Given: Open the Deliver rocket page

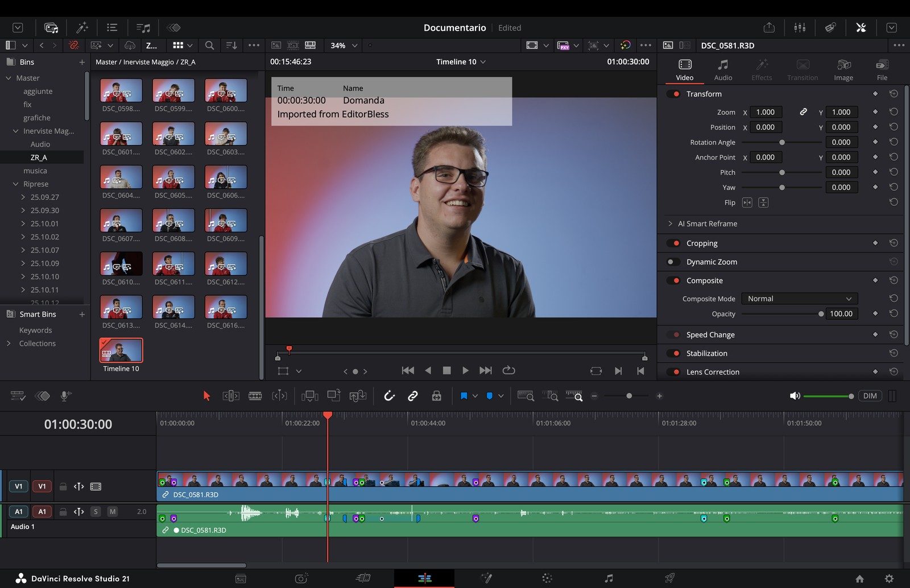Looking at the screenshot, I should pos(670,578).
